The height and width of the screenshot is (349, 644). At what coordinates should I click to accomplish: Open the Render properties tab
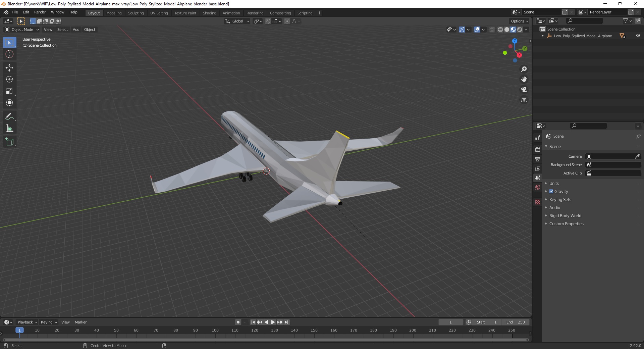point(538,149)
